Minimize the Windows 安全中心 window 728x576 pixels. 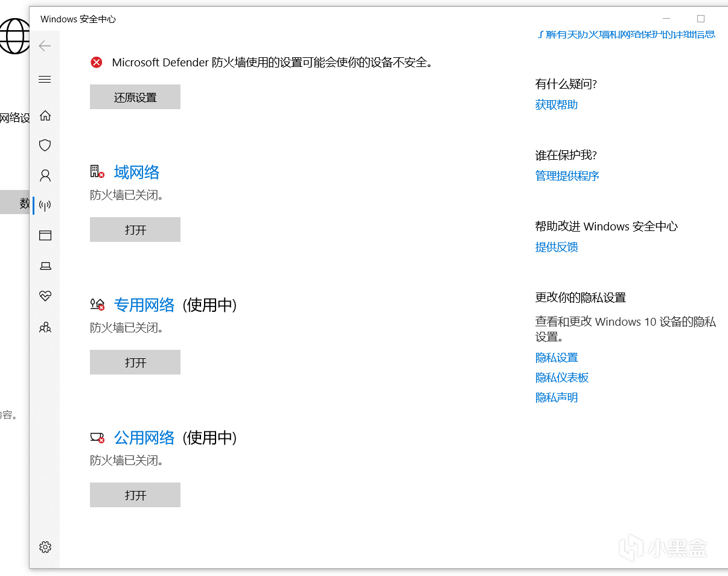[666, 19]
